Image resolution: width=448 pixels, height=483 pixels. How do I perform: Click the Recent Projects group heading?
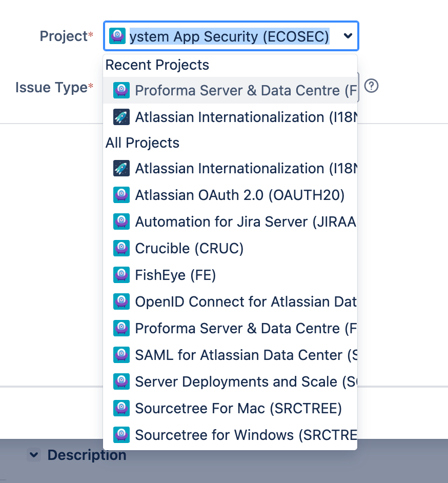click(x=157, y=65)
